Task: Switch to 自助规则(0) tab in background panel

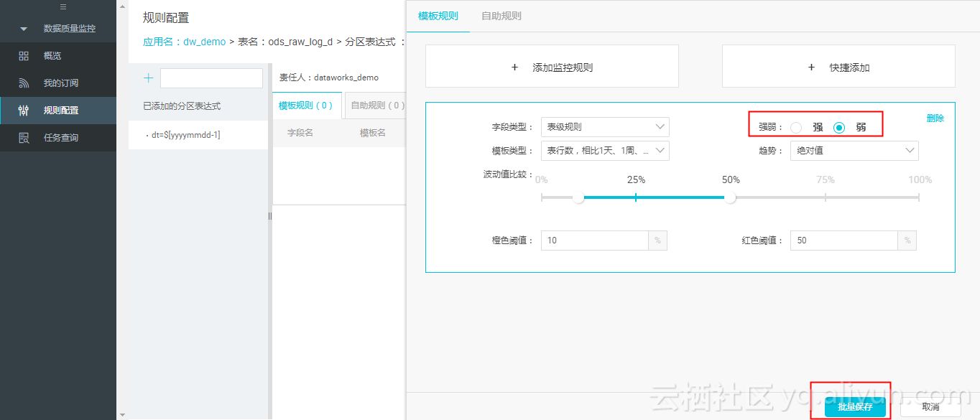Action: [376, 106]
